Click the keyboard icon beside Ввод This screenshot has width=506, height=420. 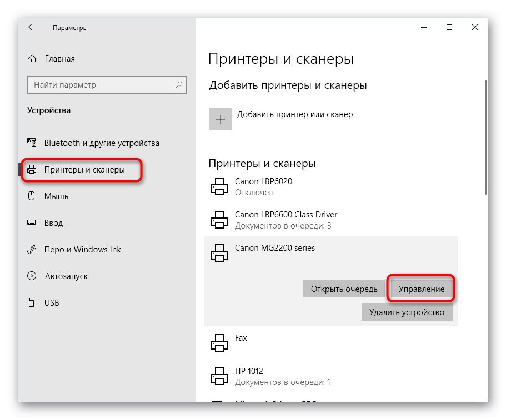(x=32, y=223)
